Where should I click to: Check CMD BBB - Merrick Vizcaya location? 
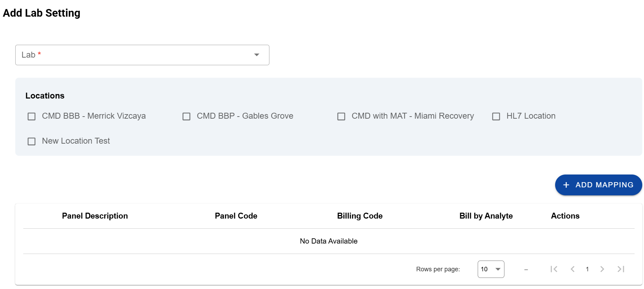coord(32,116)
